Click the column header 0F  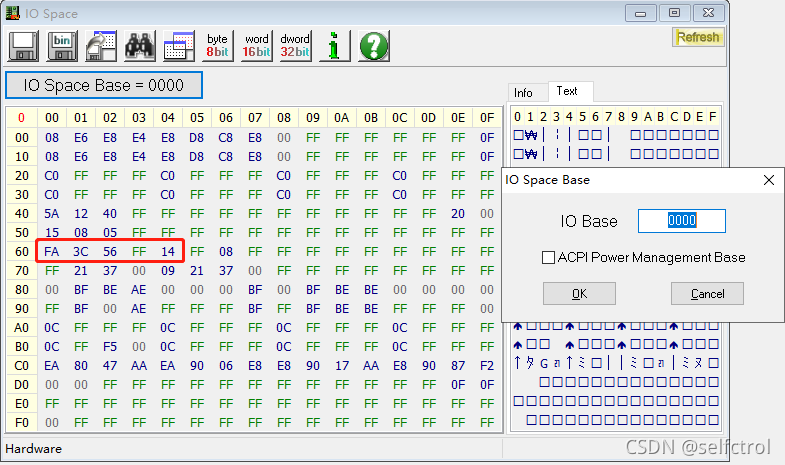point(487,118)
